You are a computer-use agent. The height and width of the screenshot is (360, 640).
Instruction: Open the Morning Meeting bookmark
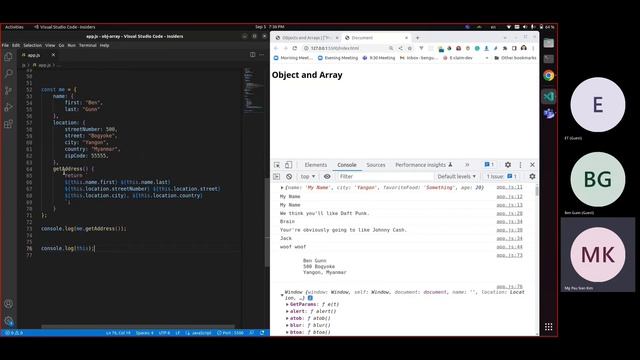293,58
